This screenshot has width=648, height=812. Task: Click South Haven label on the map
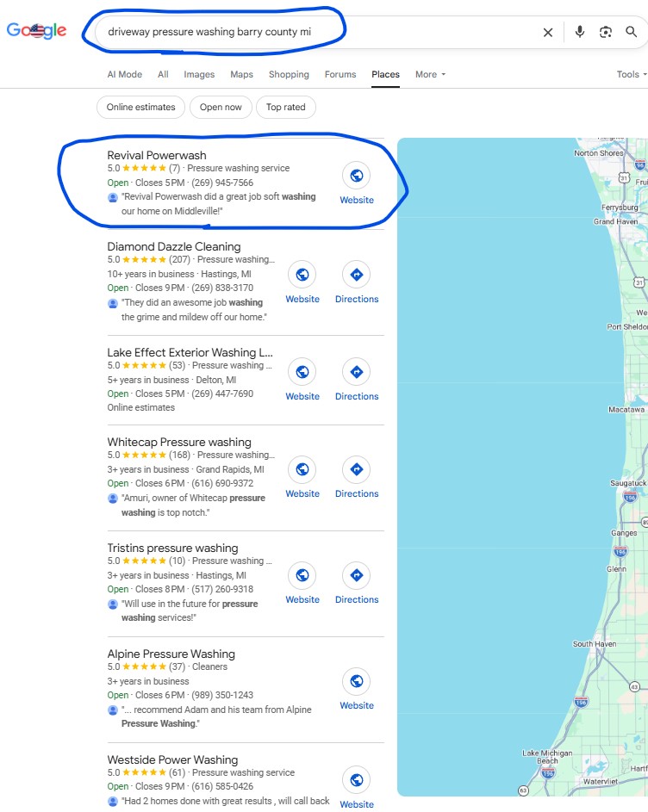click(595, 644)
